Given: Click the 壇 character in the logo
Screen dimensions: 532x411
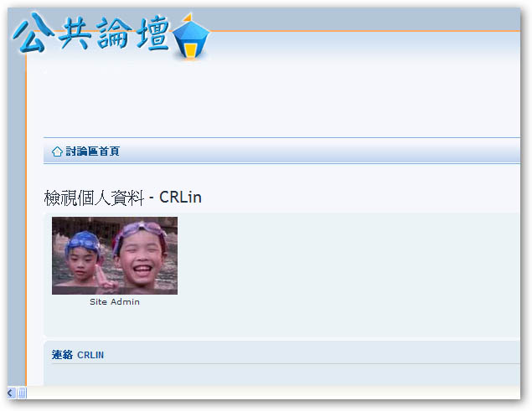Looking at the screenshot, I should [153, 33].
